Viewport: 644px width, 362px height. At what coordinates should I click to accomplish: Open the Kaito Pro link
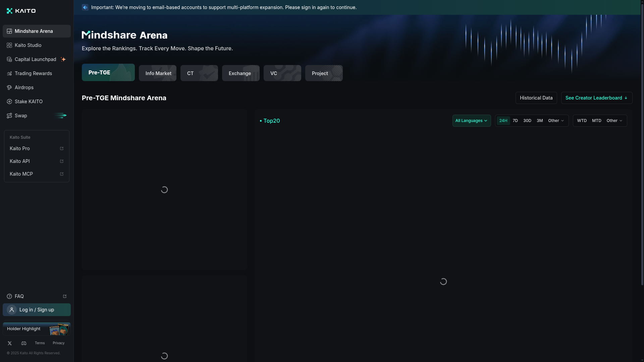tap(37, 148)
